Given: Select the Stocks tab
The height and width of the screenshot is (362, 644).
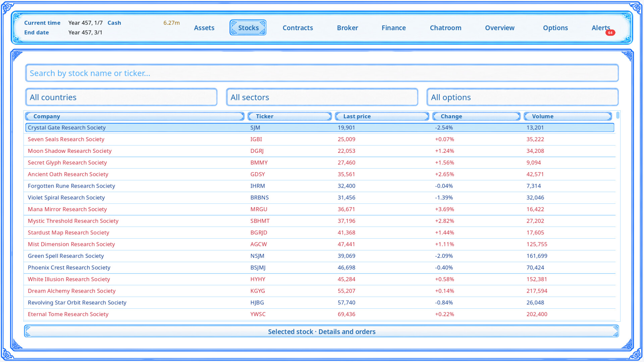Looking at the screenshot, I should pyautogui.click(x=248, y=27).
